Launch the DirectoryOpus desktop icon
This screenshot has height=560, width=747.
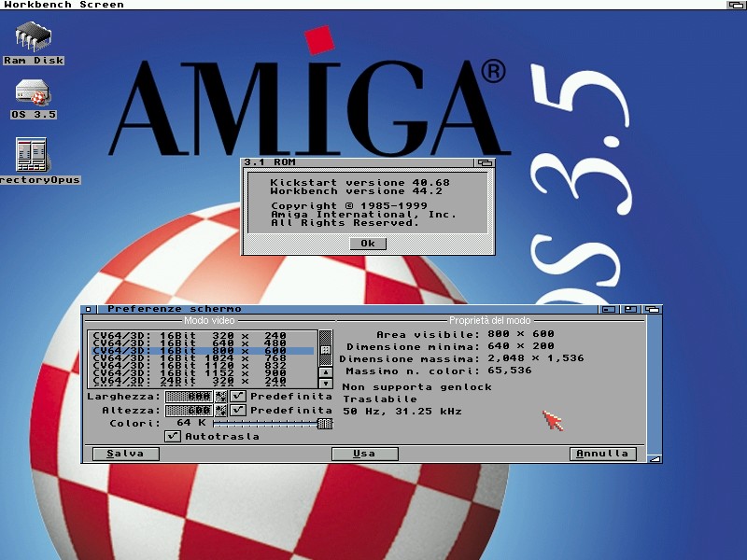[32, 155]
